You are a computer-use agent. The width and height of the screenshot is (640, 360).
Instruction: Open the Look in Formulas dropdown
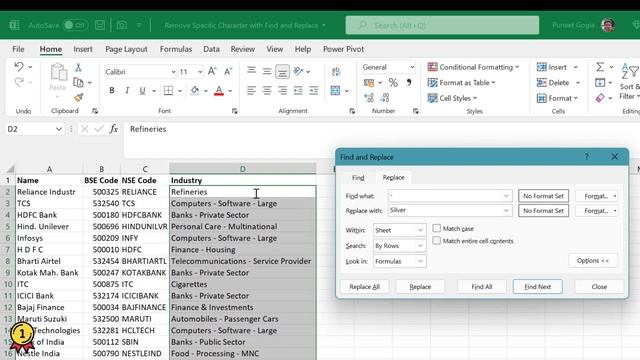point(420,261)
